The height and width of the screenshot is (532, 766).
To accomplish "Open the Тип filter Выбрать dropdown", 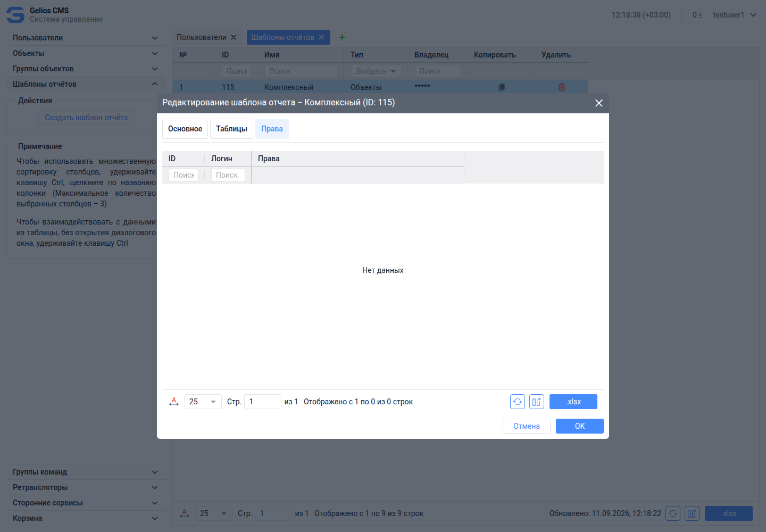I will click(376, 71).
